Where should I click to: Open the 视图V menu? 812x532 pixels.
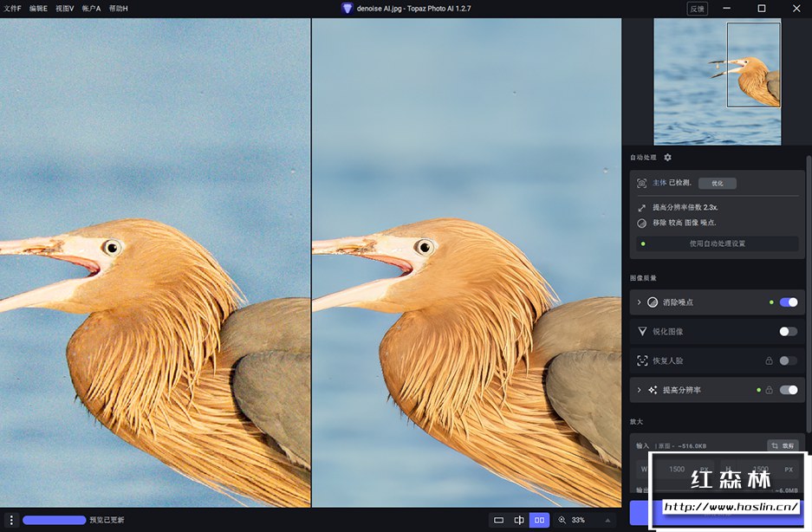coord(65,8)
